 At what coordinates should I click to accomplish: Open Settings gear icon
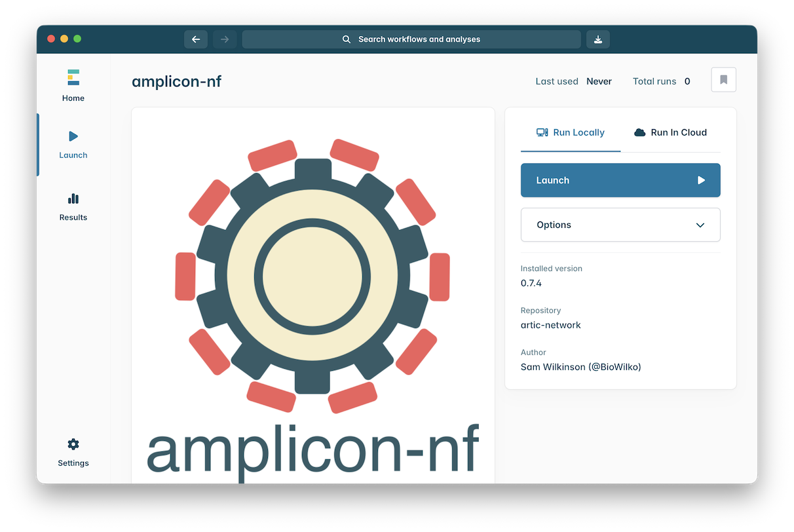click(x=73, y=444)
